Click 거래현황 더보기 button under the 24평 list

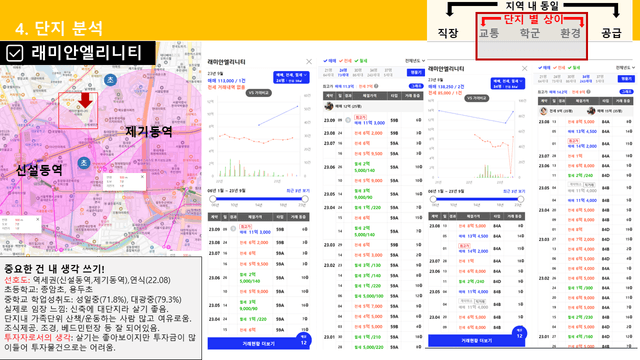click(x=259, y=344)
